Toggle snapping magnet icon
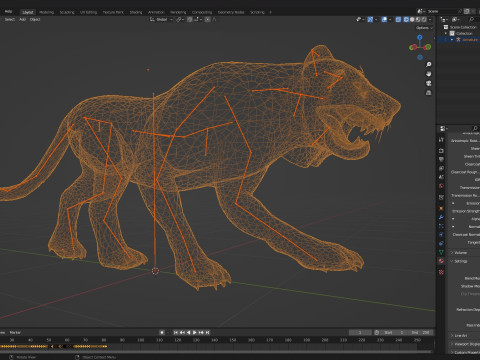This screenshot has height=360, width=480. pos(190,19)
